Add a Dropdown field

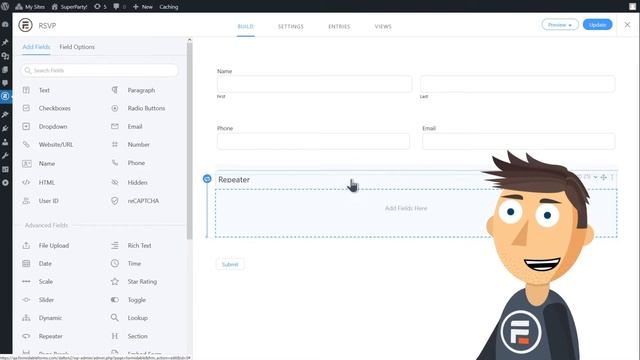[53, 127]
